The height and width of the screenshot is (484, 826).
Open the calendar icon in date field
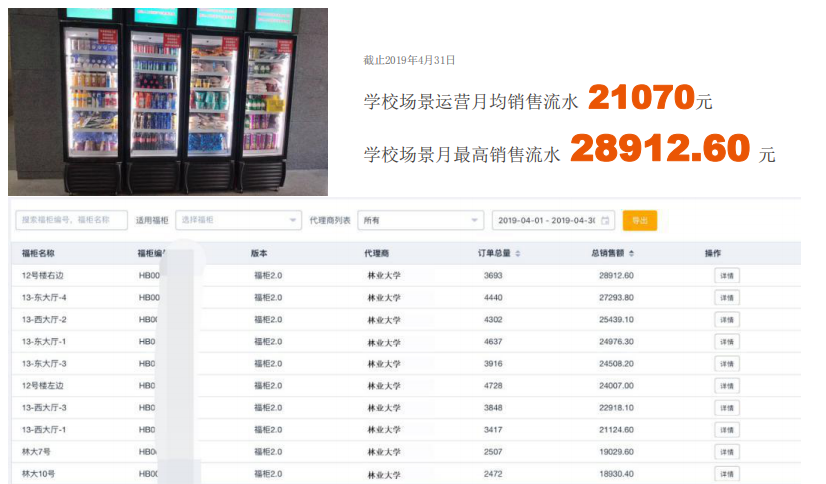[605, 220]
